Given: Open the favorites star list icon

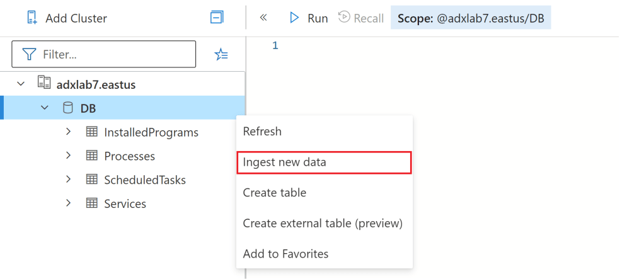Looking at the screenshot, I should click(x=221, y=55).
